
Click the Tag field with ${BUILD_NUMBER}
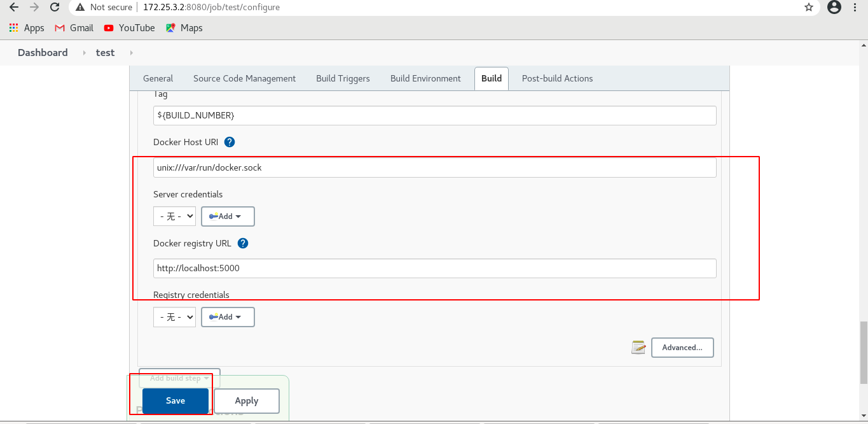click(x=435, y=115)
